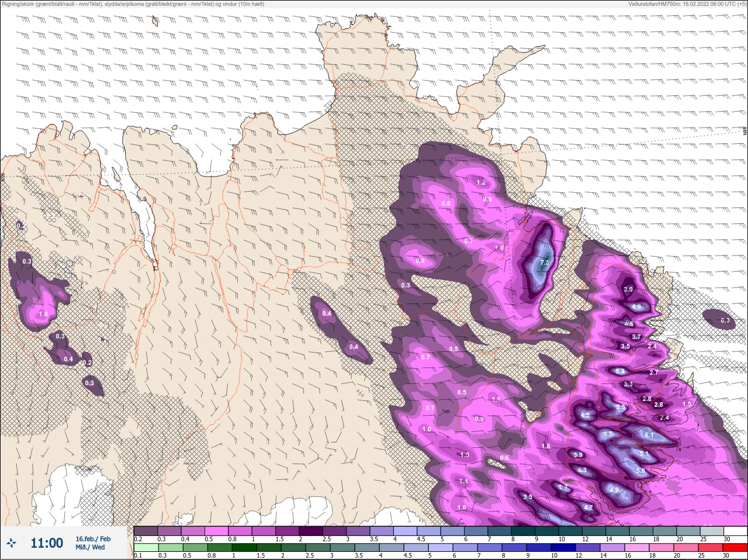Select the 3.0 precipitation value
This screenshot has height=560, width=748.
click(x=628, y=289)
